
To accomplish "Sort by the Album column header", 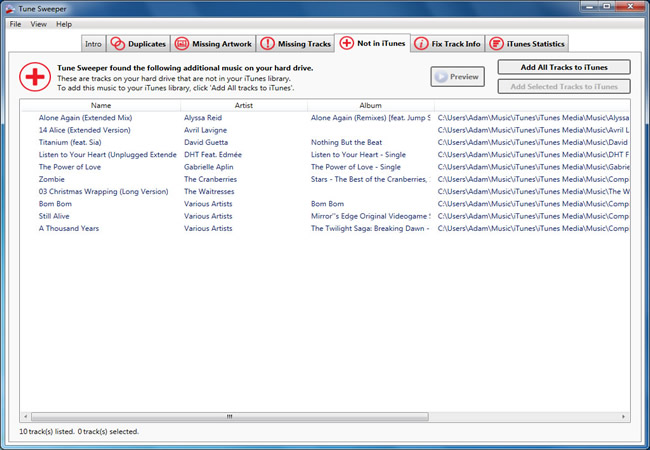I will pos(370,105).
